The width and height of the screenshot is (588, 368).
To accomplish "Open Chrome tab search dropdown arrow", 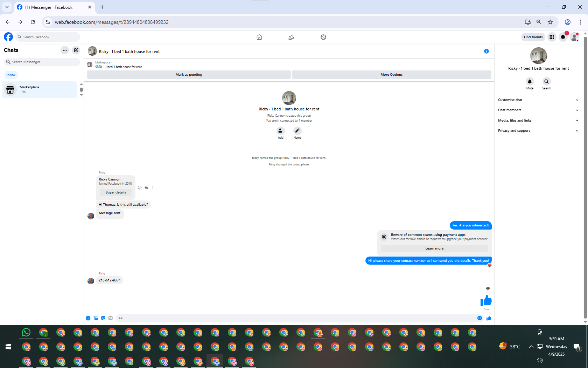I will pos(7,7).
